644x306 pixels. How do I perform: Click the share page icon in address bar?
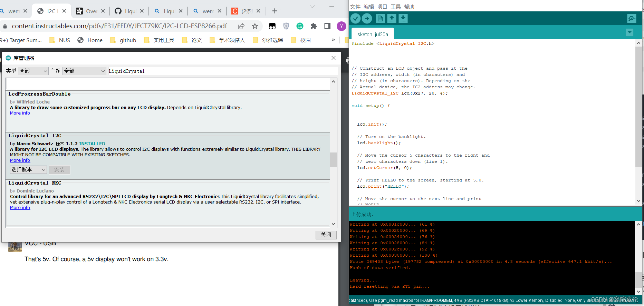[241, 26]
